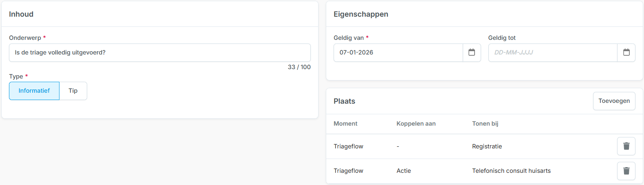Click the Actie cell under Koppelen aan

pos(404,171)
